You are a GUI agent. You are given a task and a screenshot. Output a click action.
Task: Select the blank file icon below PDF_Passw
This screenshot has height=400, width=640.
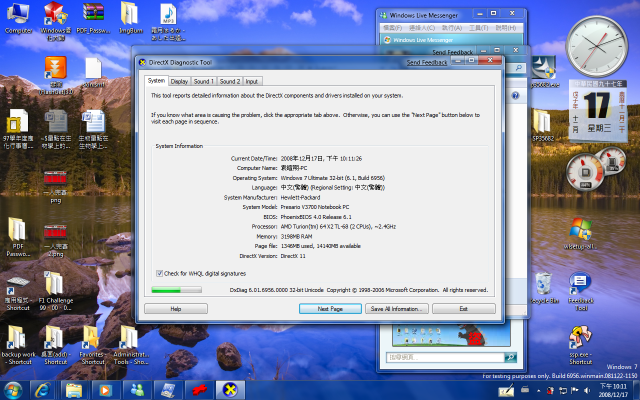coord(93,73)
